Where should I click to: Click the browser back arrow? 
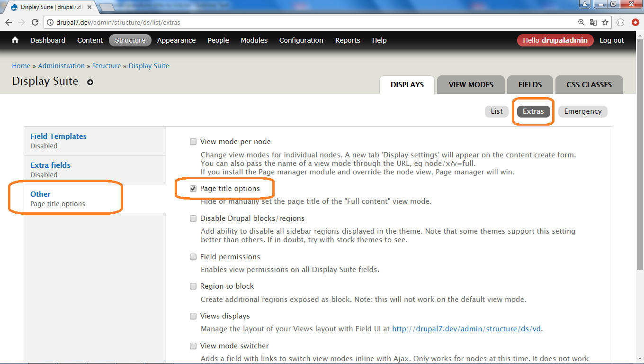(8, 22)
